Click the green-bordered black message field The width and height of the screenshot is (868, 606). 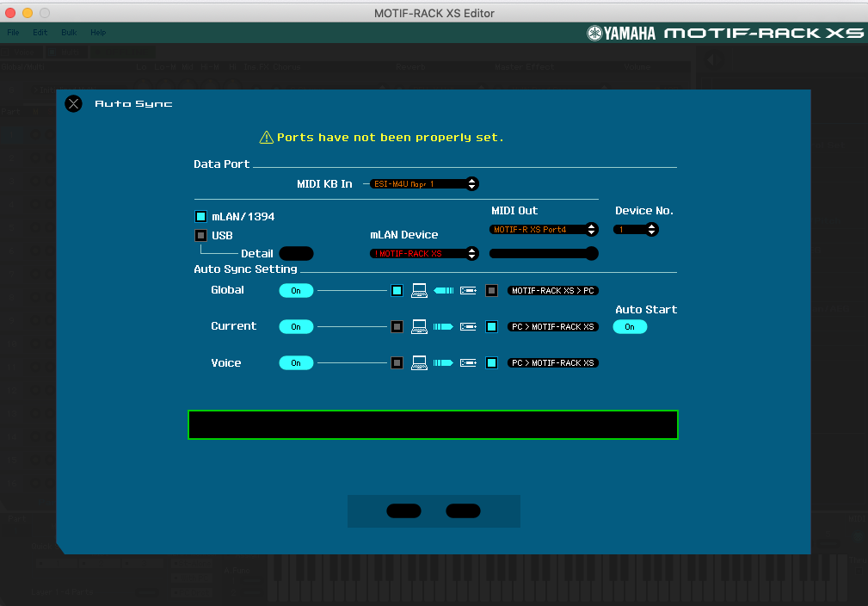(x=433, y=425)
